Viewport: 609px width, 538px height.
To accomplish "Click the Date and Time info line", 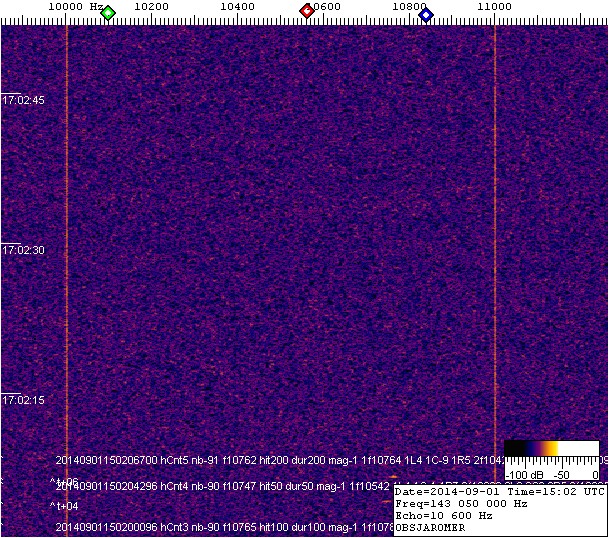I will [499, 492].
